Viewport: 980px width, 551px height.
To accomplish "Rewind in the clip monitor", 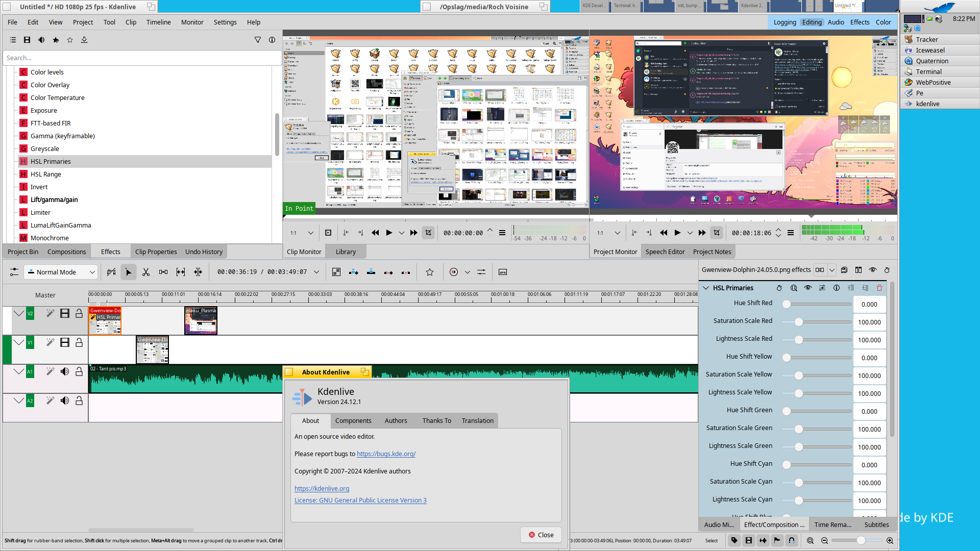I will [375, 233].
